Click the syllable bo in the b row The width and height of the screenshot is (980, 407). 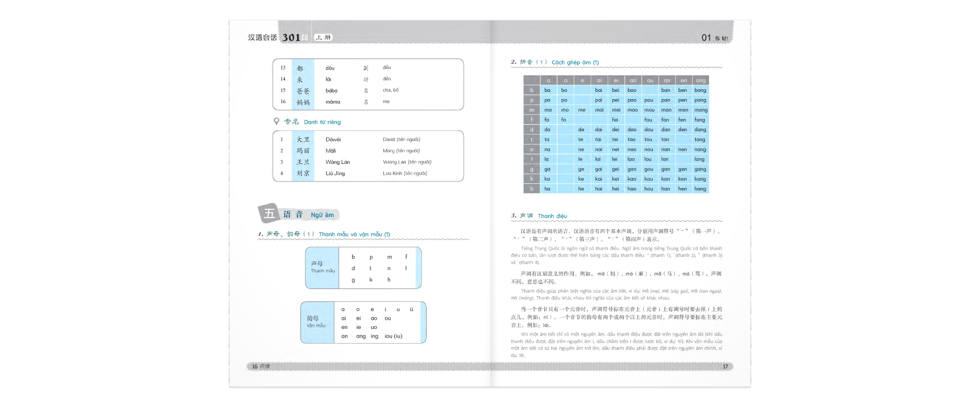[x=564, y=90]
